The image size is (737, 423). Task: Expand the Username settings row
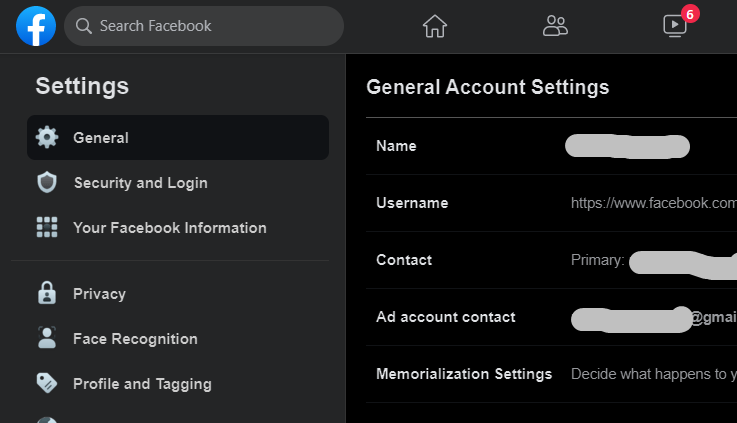[x=551, y=203]
